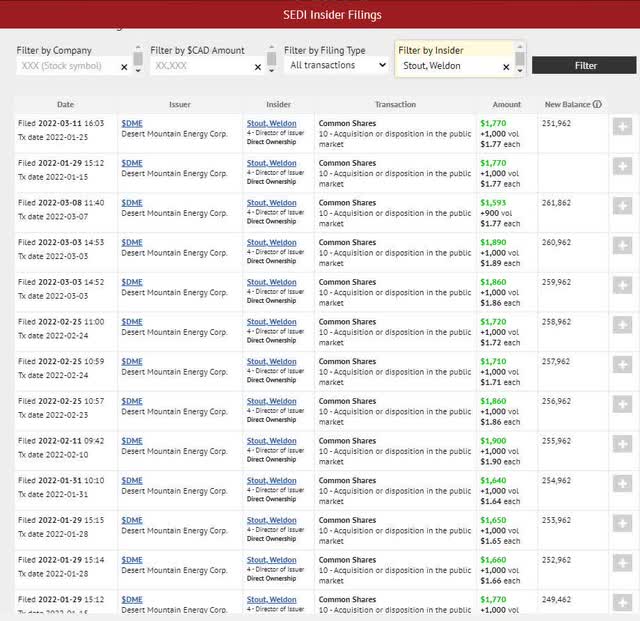
Task: Open $DME link in row filed 2022-02-11
Action: (x=132, y=441)
